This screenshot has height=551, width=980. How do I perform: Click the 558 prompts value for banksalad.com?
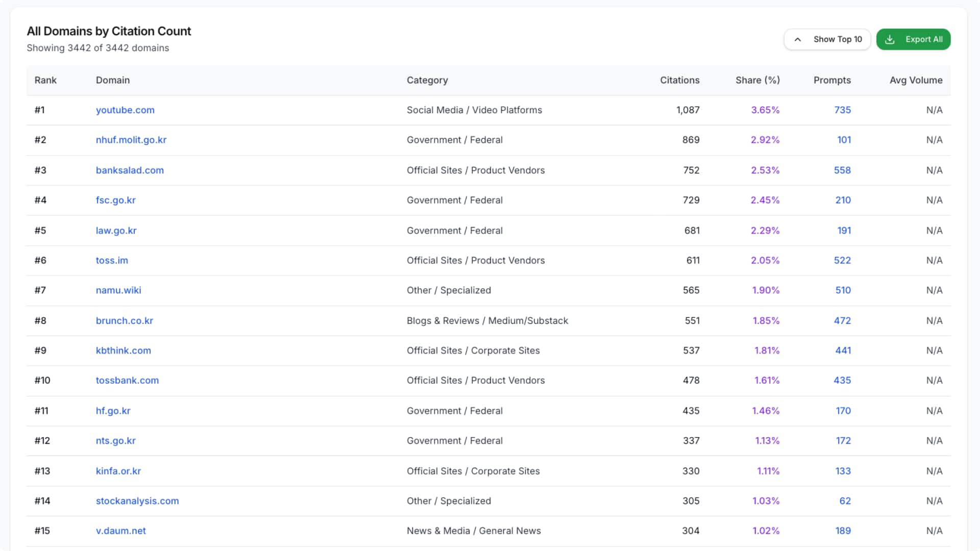pyautogui.click(x=842, y=170)
